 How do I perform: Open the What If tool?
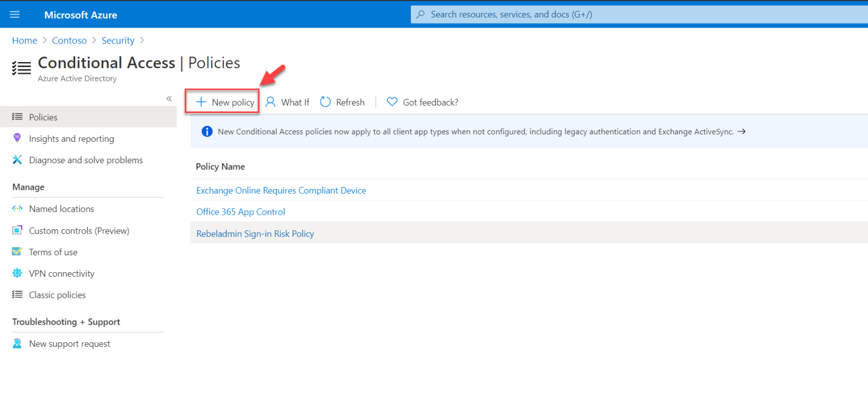coord(287,102)
